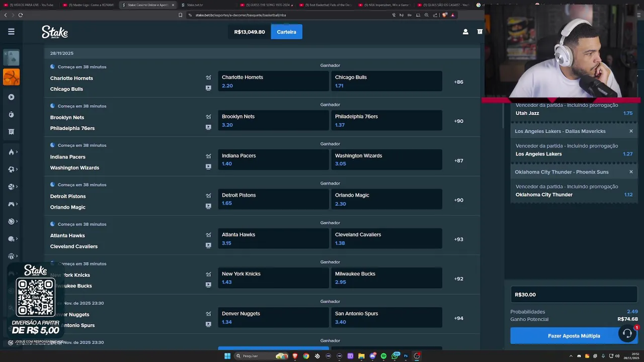Open live stream icon for Charlotte Hornets match
Screen dimensions: 644x362
click(x=208, y=88)
